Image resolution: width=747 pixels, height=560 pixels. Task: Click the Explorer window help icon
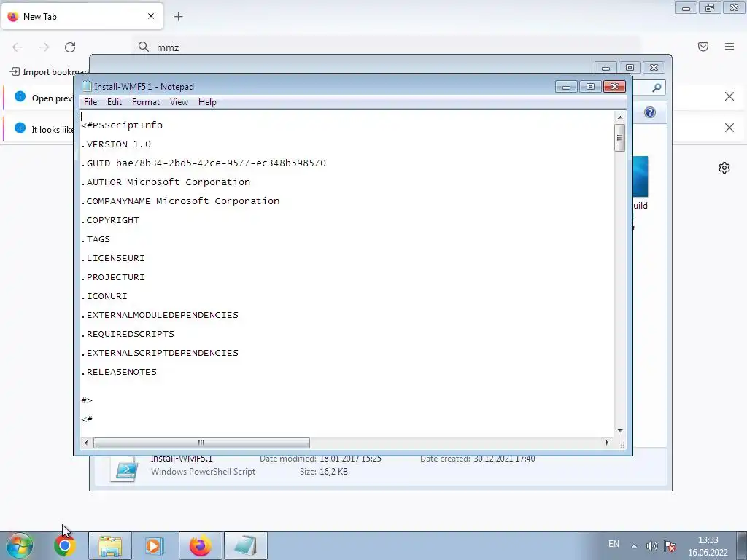click(x=650, y=112)
